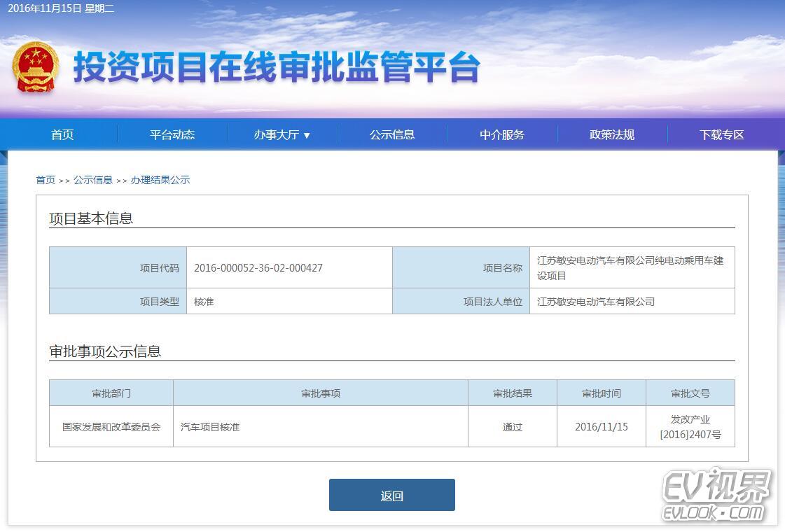
Task: Open the 政策法规 navigation item
Action: [x=611, y=134]
